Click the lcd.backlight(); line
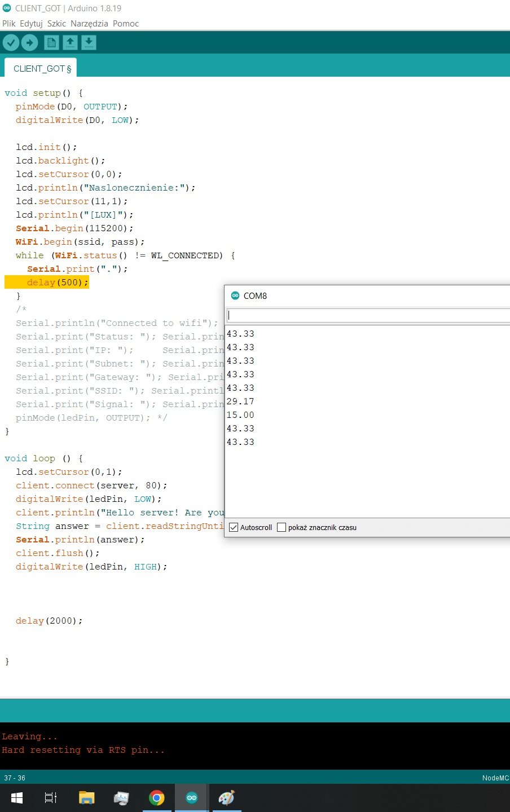 click(60, 161)
